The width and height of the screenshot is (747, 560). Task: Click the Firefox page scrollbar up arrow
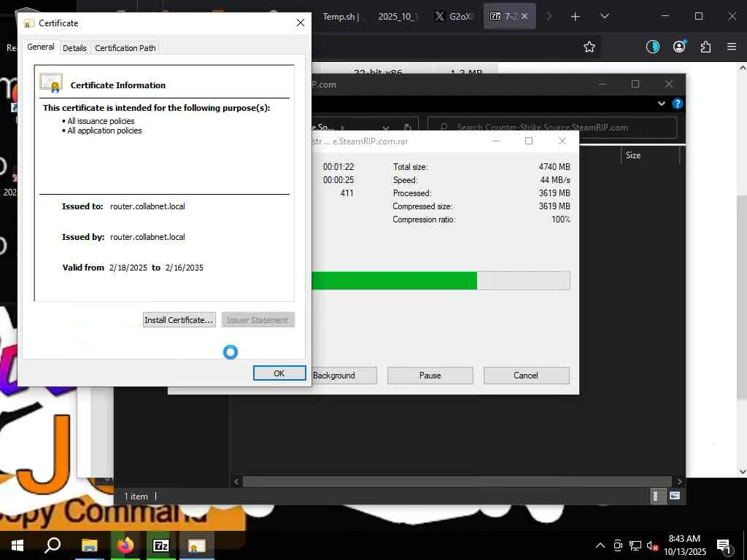[x=742, y=68]
